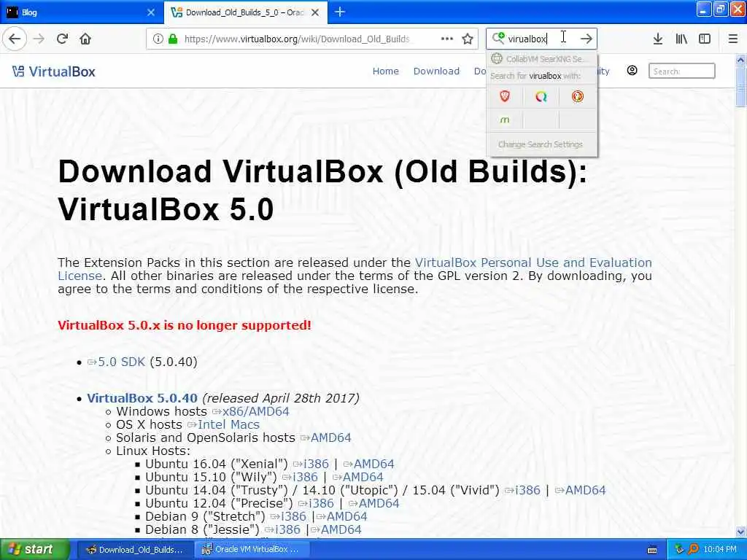Open Change Search Settings

pos(541,144)
